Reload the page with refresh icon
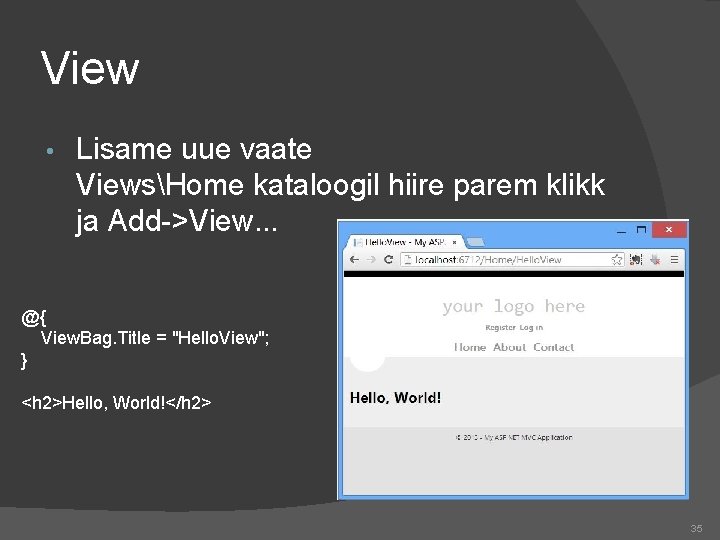The width and height of the screenshot is (720, 540). click(x=388, y=259)
